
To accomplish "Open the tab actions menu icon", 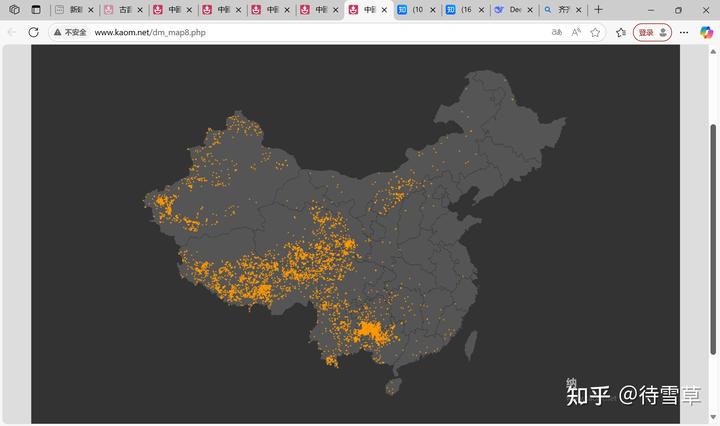I will click(x=36, y=9).
